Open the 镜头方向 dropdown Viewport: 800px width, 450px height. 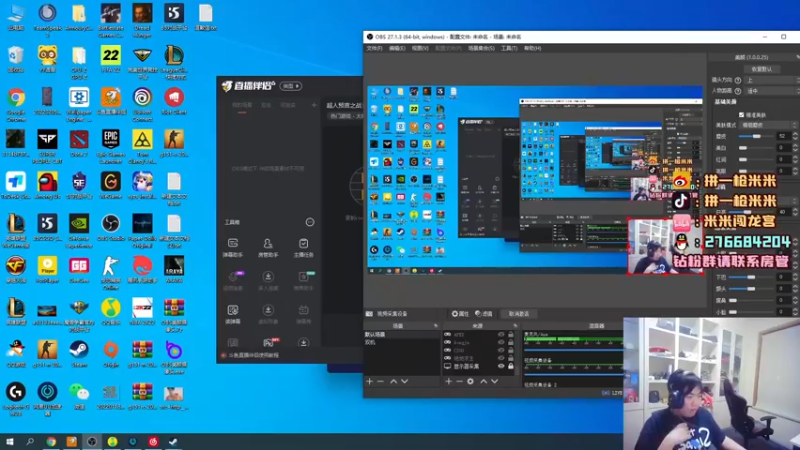pyautogui.click(x=771, y=80)
